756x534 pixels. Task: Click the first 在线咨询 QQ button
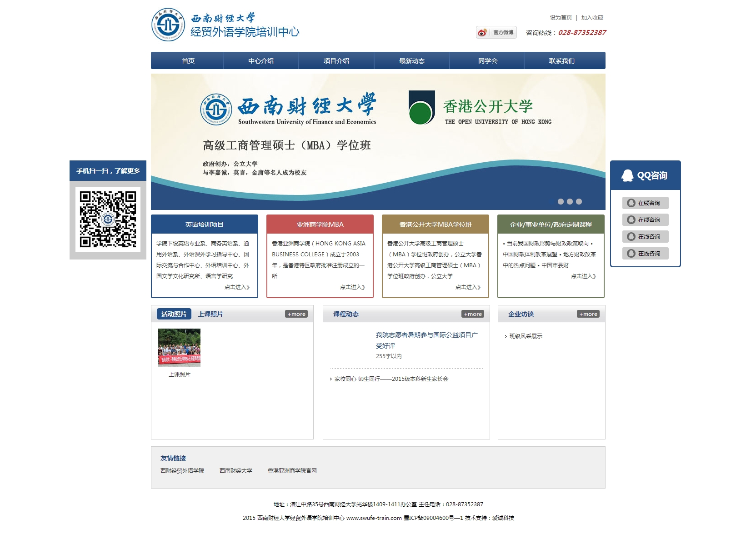(x=645, y=203)
